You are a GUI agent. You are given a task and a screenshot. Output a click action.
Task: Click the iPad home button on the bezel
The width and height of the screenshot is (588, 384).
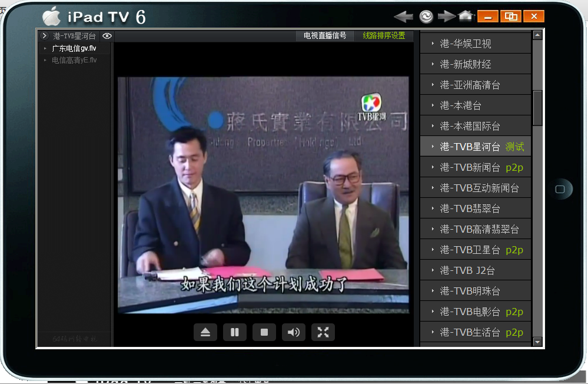tap(560, 189)
